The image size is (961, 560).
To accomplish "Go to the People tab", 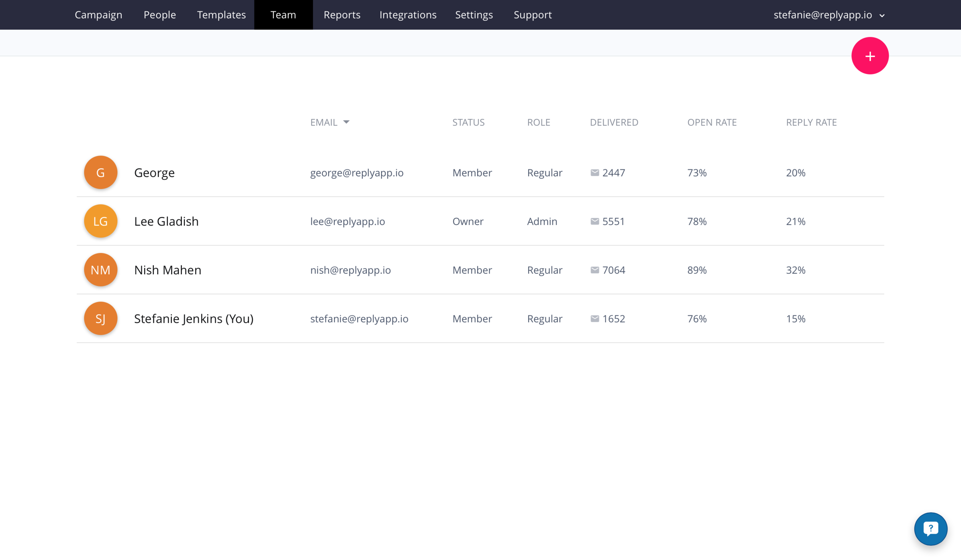I will click(x=160, y=15).
